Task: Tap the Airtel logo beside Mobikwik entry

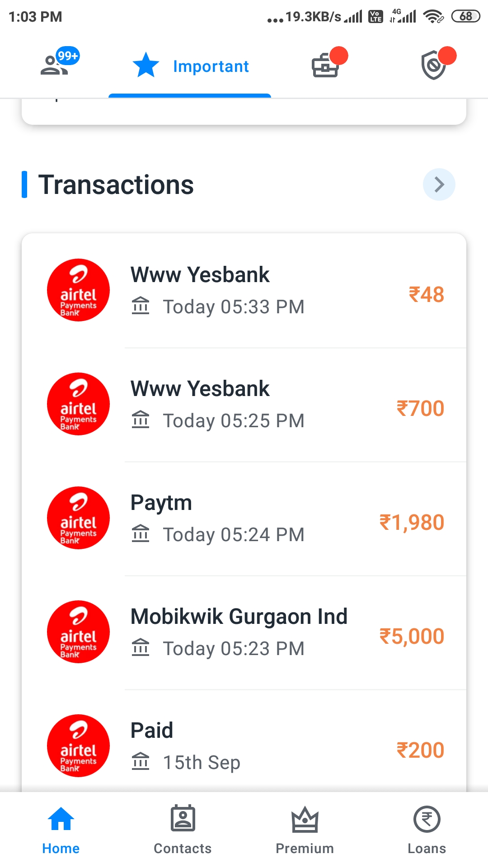Action: coord(79,632)
